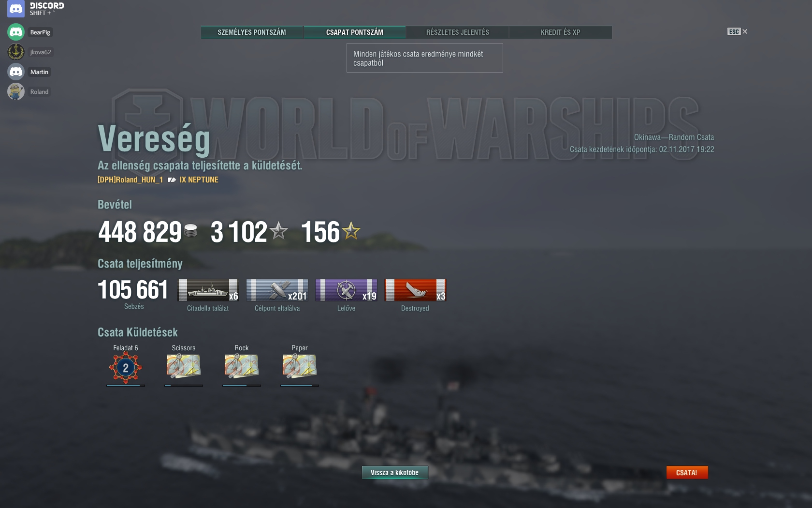Close results screen with ESC X

tap(738, 31)
